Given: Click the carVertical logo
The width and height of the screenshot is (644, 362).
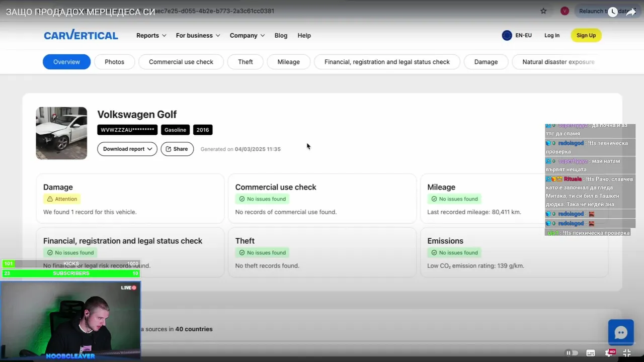Looking at the screenshot, I should coord(81,35).
